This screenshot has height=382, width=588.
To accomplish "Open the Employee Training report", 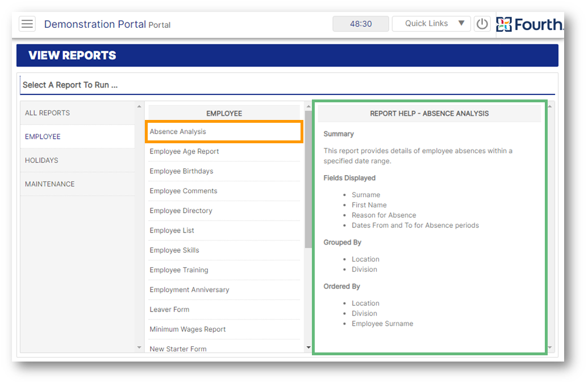I will click(x=224, y=270).
